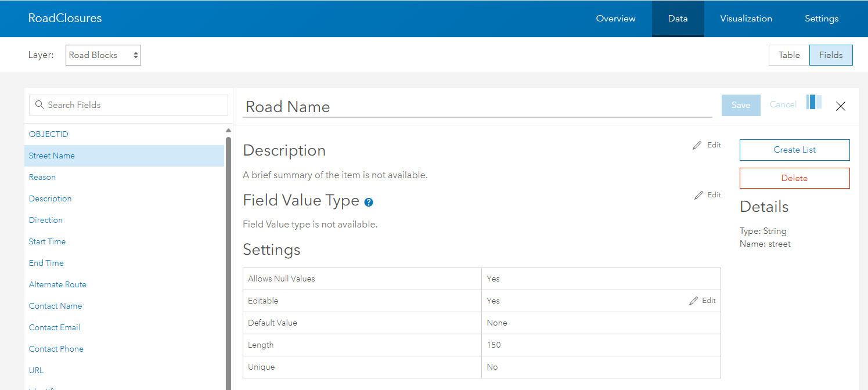Click inside the Search Fields box

coord(128,104)
